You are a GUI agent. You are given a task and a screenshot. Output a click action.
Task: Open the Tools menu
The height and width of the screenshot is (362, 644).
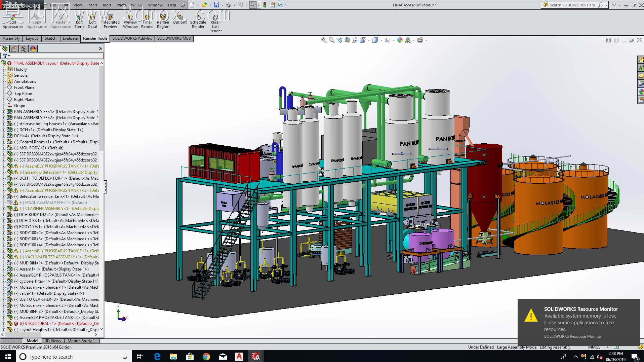tap(107, 5)
